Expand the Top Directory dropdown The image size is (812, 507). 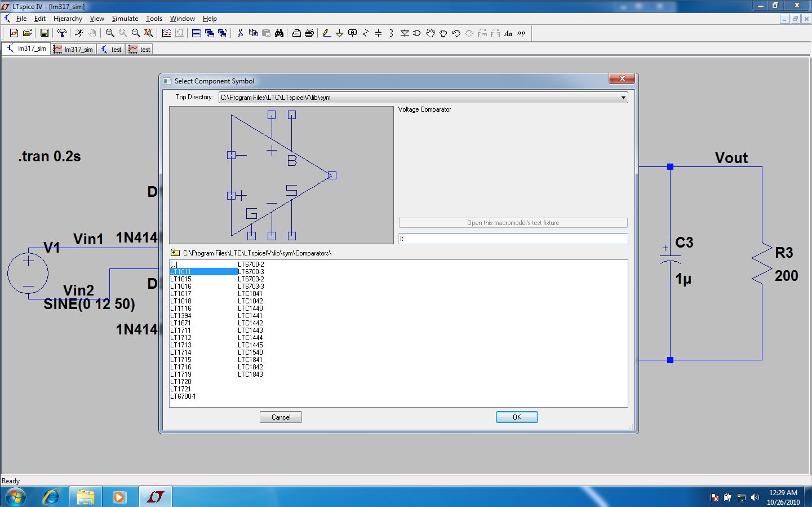623,97
